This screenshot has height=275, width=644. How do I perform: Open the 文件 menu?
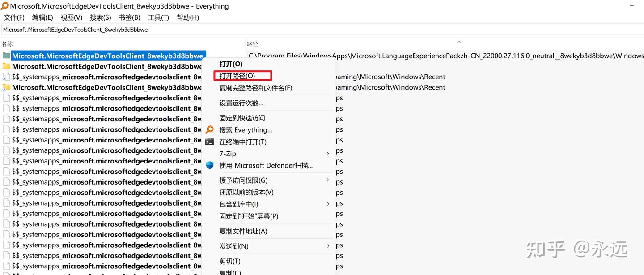point(13,17)
